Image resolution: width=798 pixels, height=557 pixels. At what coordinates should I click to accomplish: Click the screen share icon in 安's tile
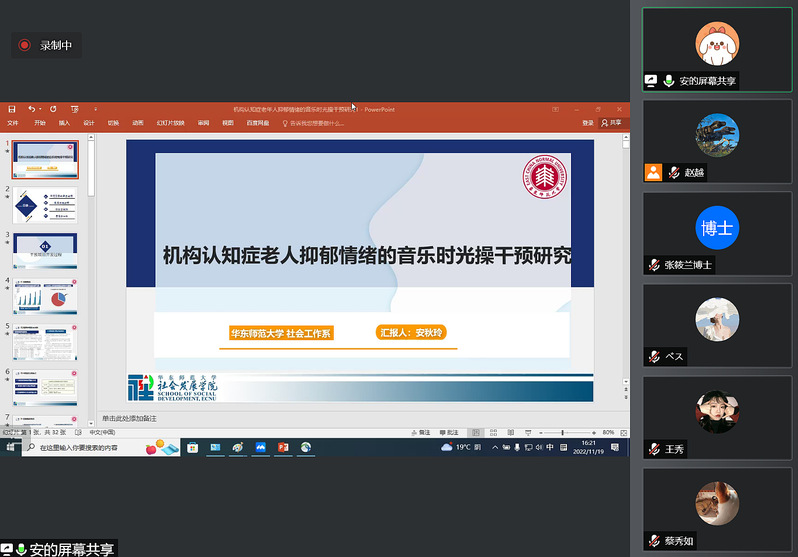[x=651, y=81]
